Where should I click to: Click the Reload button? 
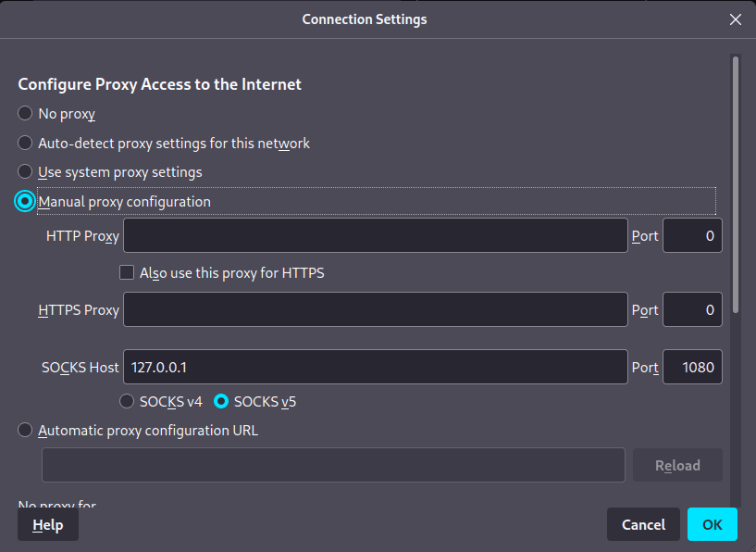(677, 465)
